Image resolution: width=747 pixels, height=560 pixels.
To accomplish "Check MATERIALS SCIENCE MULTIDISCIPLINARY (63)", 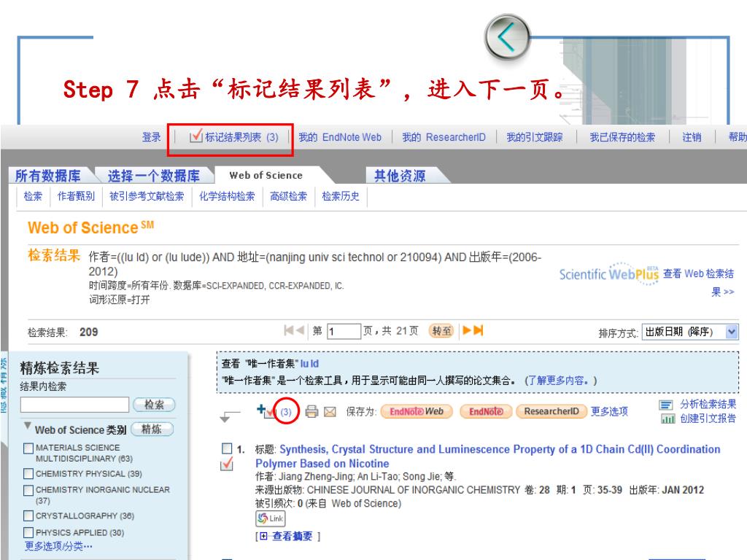I will 28,448.
